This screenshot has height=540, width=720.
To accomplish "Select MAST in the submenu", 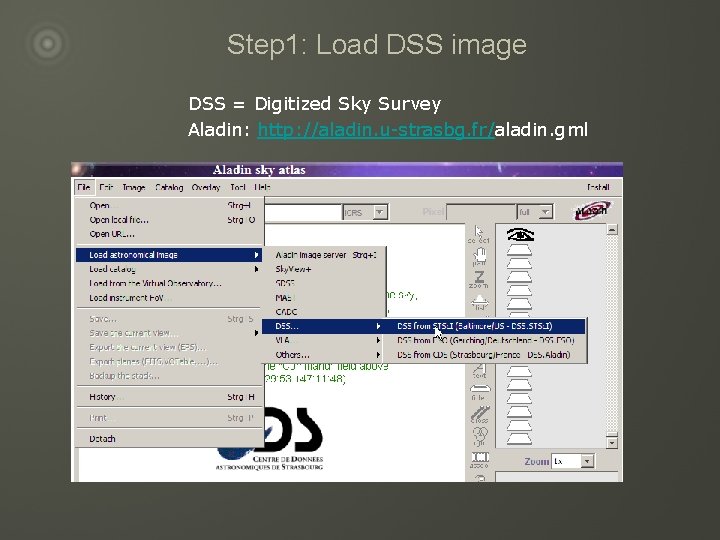I will pos(324,298).
